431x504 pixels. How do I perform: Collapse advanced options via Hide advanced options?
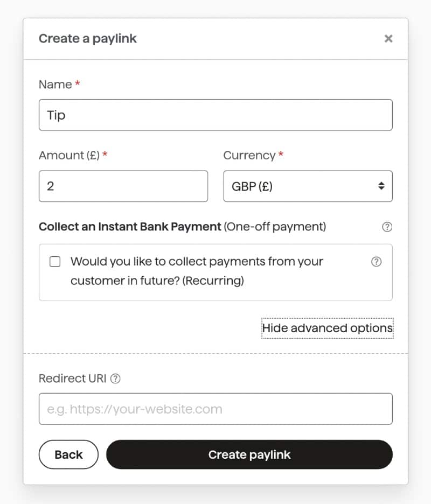[x=327, y=328]
